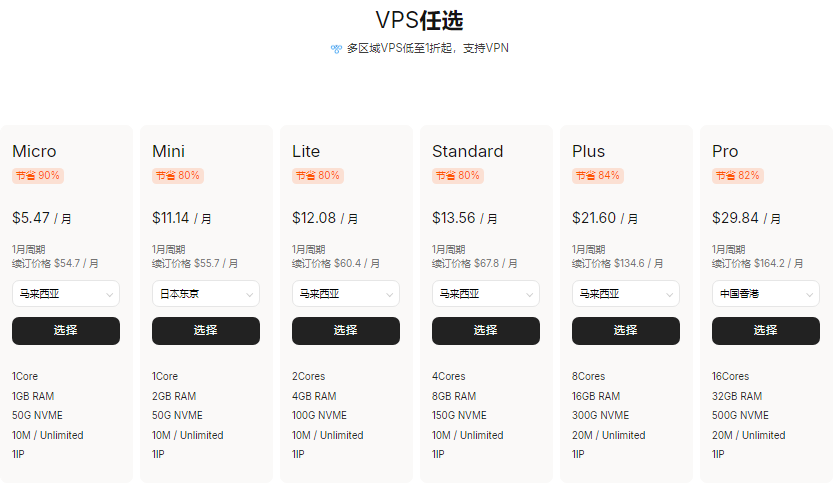Screen dimensions: 834x490
Task: Click the icon beside the multi-region VPS subtitle
Action: (x=336, y=48)
